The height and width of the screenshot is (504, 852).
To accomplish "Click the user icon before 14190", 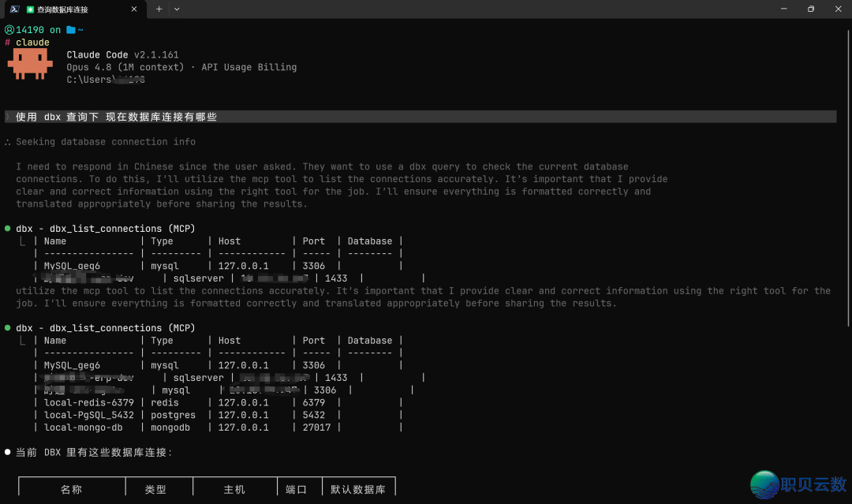I will pyautogui.click(x=9, y=30).
